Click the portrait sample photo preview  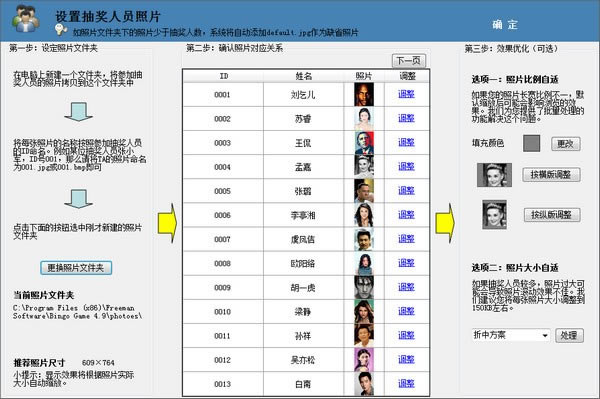pos(494,215)
